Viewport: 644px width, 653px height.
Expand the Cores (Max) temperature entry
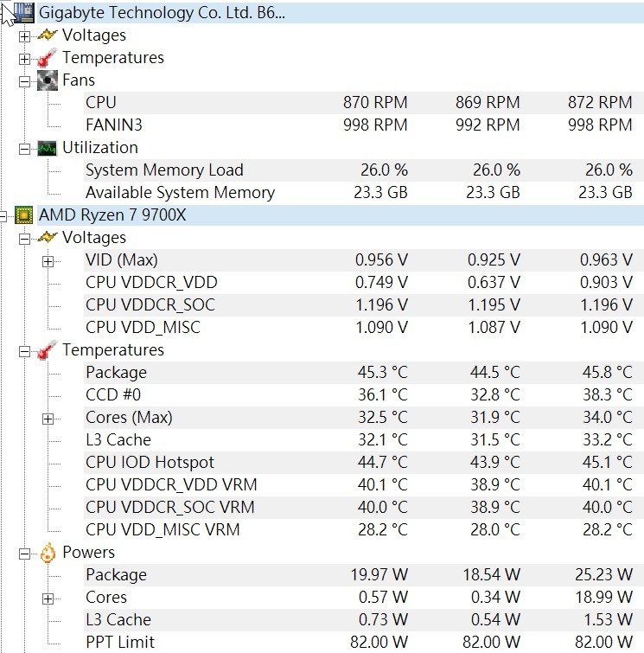(48, 419)
